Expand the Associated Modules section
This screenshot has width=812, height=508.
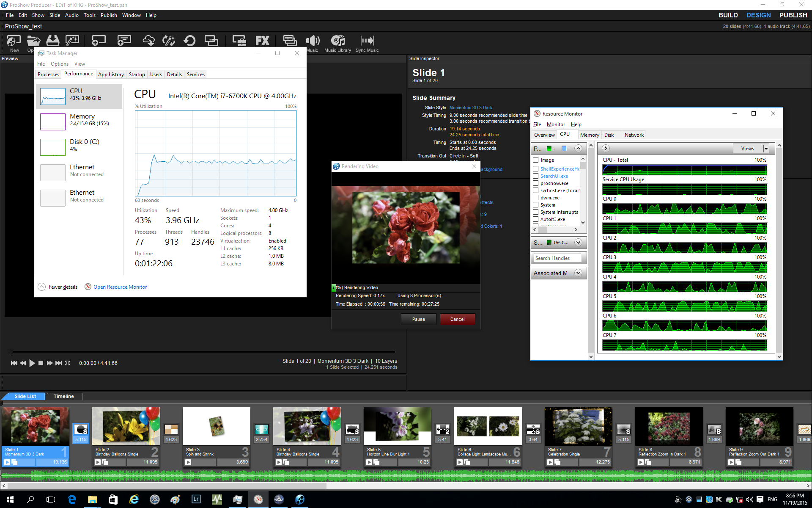(x=578, y=273)
